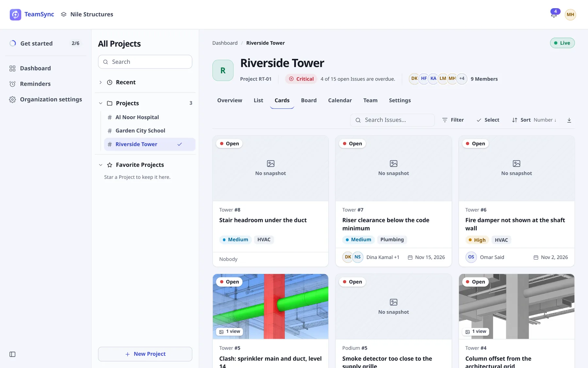Focus the Search Issues field
This screenshot has height=368, width=588.
point(392,120)
